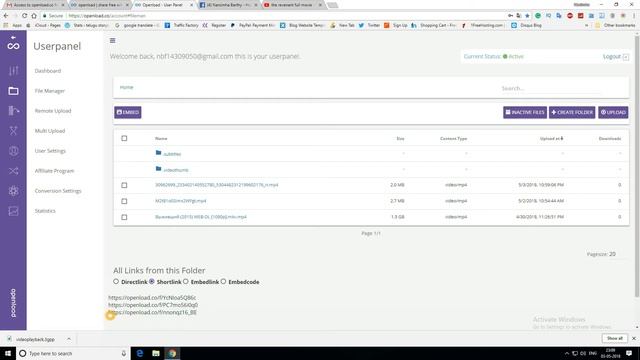Select the Embedcode radio button
The height and width of the screenshot is (360, 640).
(x=223, y=282)
